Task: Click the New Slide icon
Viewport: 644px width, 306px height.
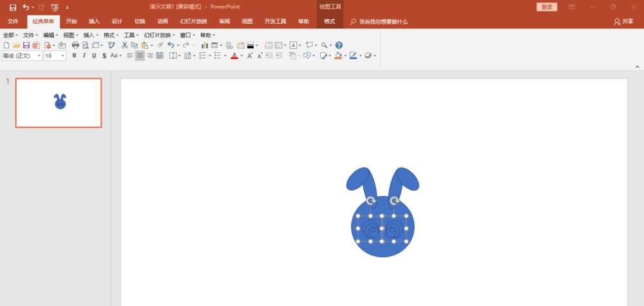Action: click(269, 45)
